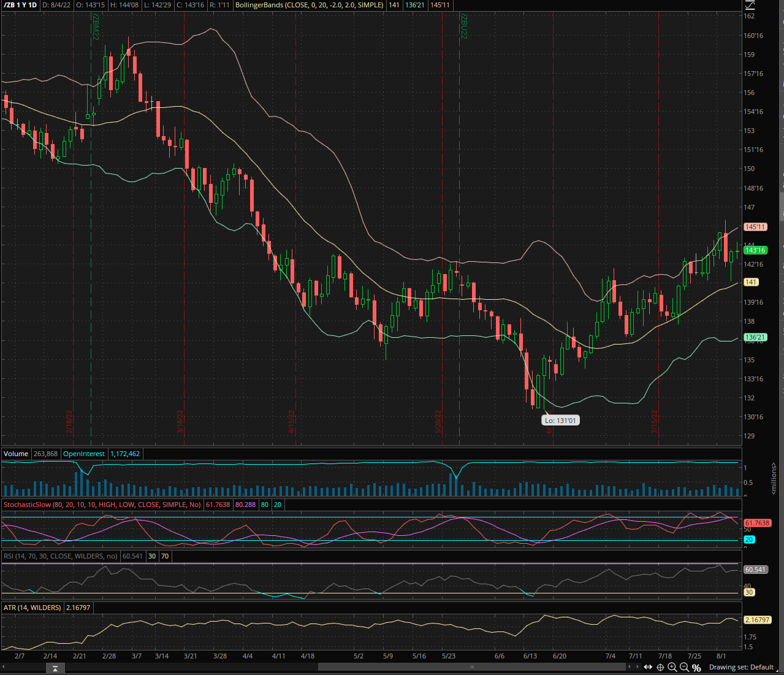784x675 pixels.
Task: Click the 4/15/22 expiration marker label
Action: pos(292,422)
